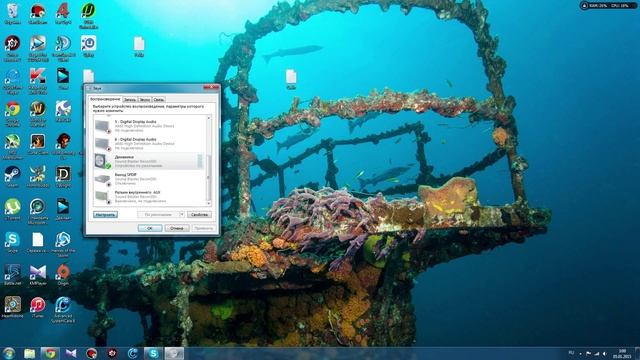Open iTunes from the desktop shortcut
This screenshot has width=640, height=360.
pos(38,307)
